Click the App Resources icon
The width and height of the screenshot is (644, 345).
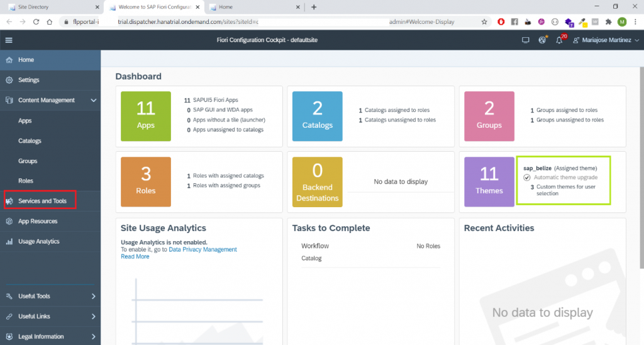(x=9, y=221)
